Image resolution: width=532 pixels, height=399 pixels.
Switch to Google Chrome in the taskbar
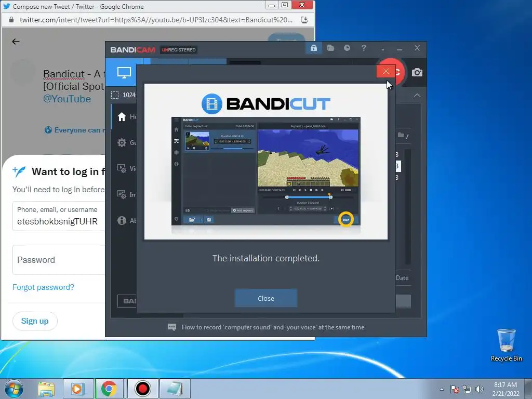click(x=109, y=389)
